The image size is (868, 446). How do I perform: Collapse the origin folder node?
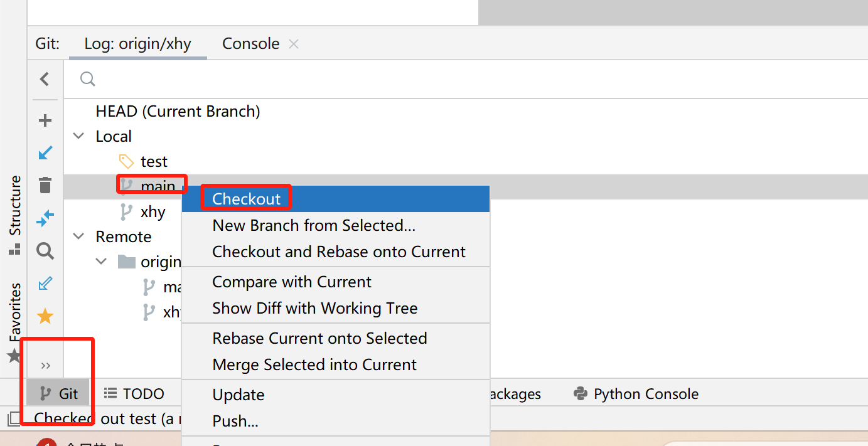click(x=102, y=262)
